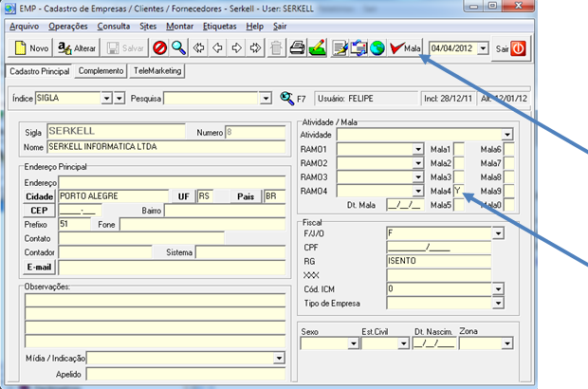
Task: Go to last record double-right arrow
Action: coord(256,48)
